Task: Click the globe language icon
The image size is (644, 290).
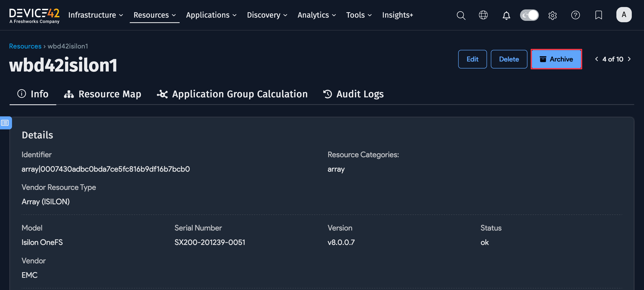Action: (x=483, y=15)
